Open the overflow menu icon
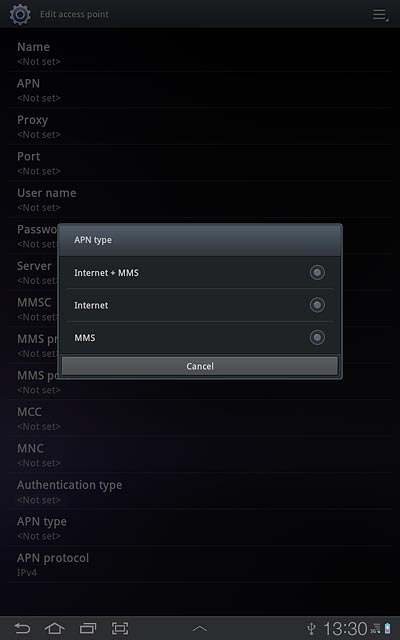This screenshot has width=400, height=640. pos(380,15)
